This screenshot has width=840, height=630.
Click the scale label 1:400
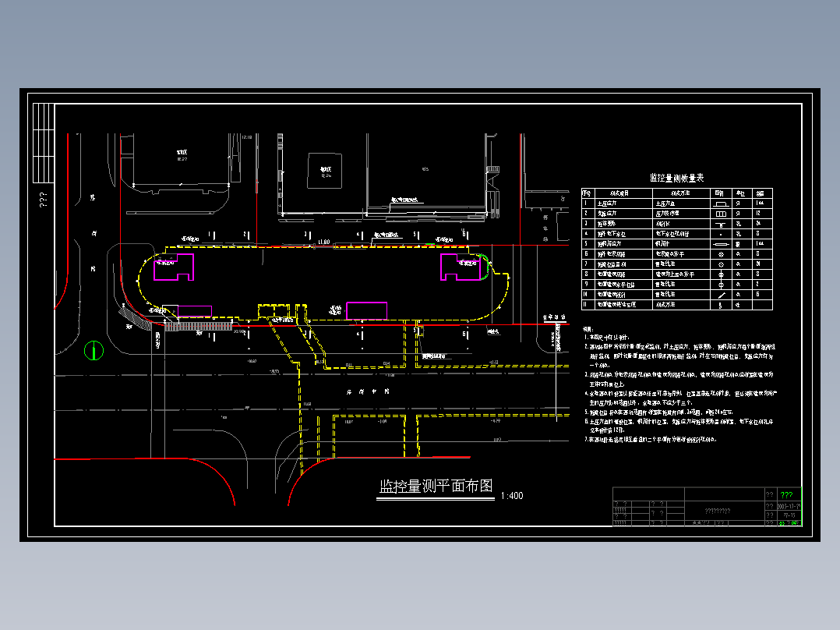pyautogui.click(x=512, y=496)
